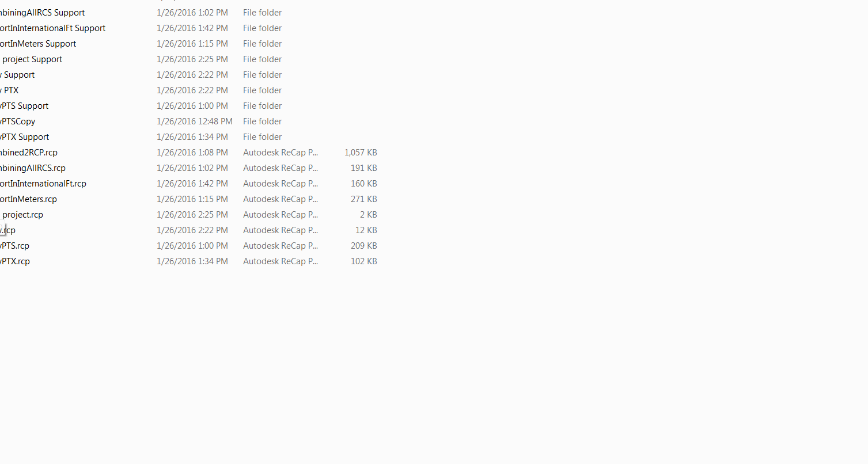
Task: Click the 1/26/2016 1:08 PM date entry
Action: 192,153
